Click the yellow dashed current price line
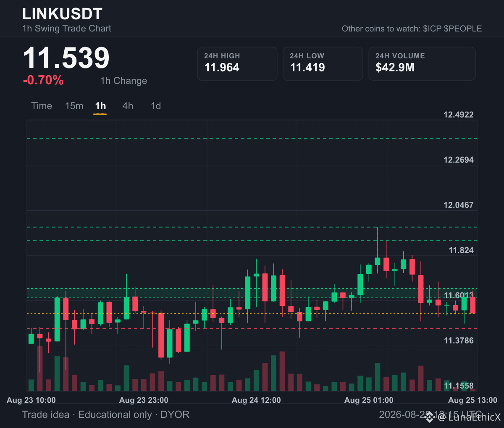This screenshot has height=428, width=504. coord(252,313)
